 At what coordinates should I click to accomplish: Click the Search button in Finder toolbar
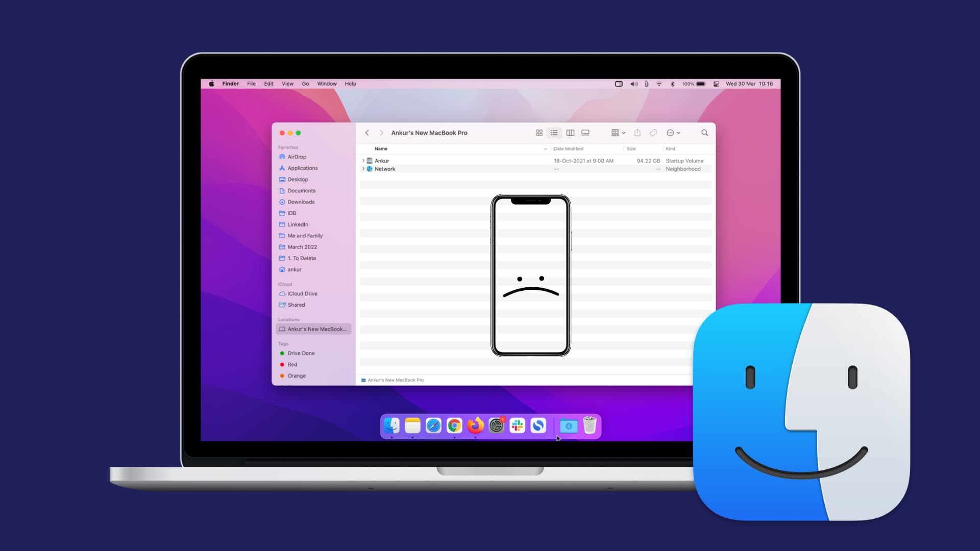pos(705,133)
